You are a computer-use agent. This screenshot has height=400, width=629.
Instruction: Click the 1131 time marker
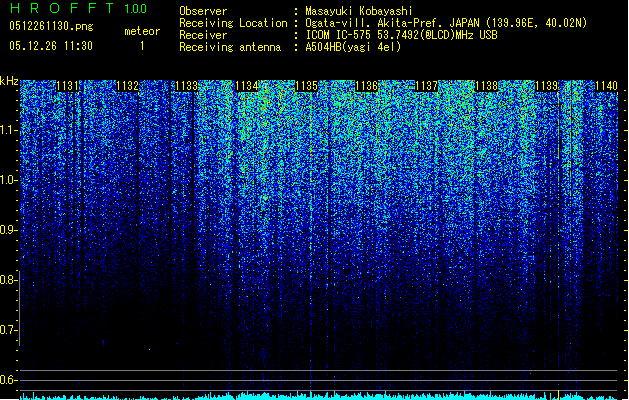(67, 86)
